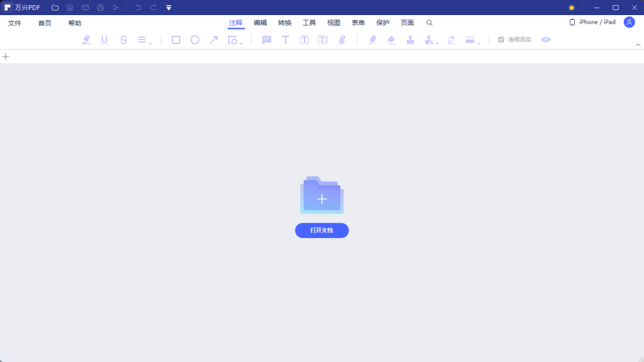Viewport: 644px width, 362px height.
Task: Select the signature pen tool
Action: 452,40
